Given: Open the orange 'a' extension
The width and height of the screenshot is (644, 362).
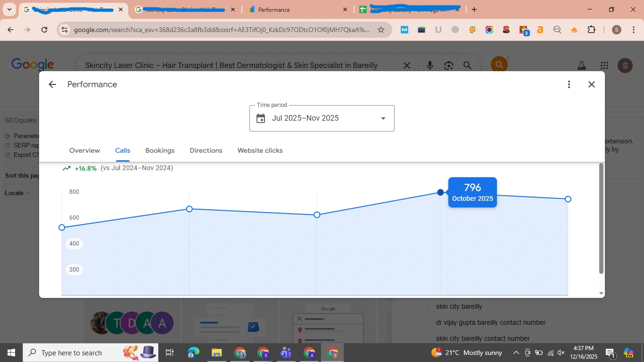Looking at the screenshot, I should click(540, 30).
